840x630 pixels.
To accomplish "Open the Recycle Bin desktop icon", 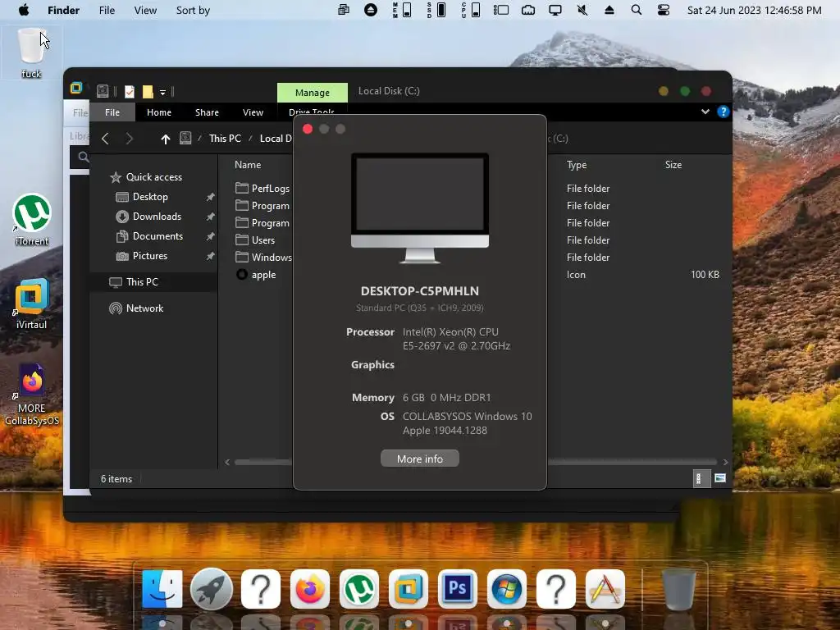I will [x=31, y=52].
